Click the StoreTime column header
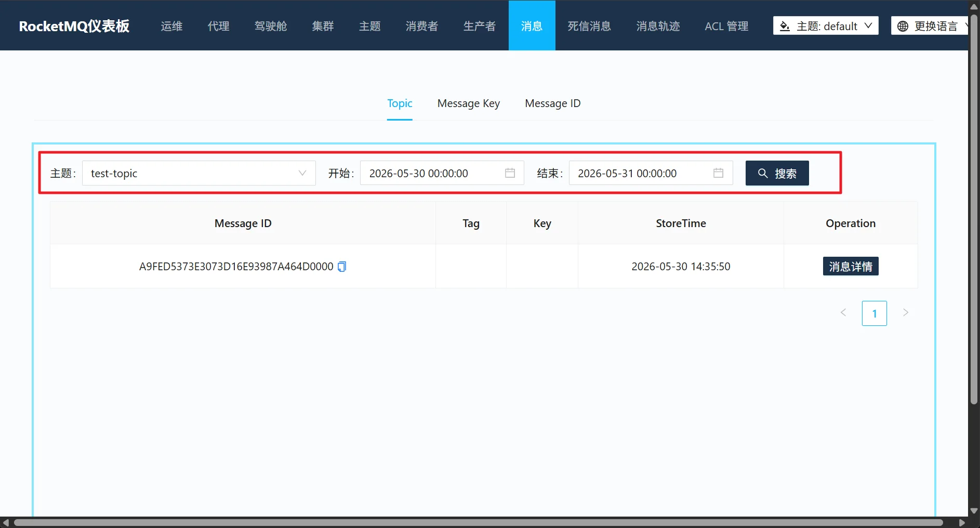980x528 pixels. click(681, 223)
